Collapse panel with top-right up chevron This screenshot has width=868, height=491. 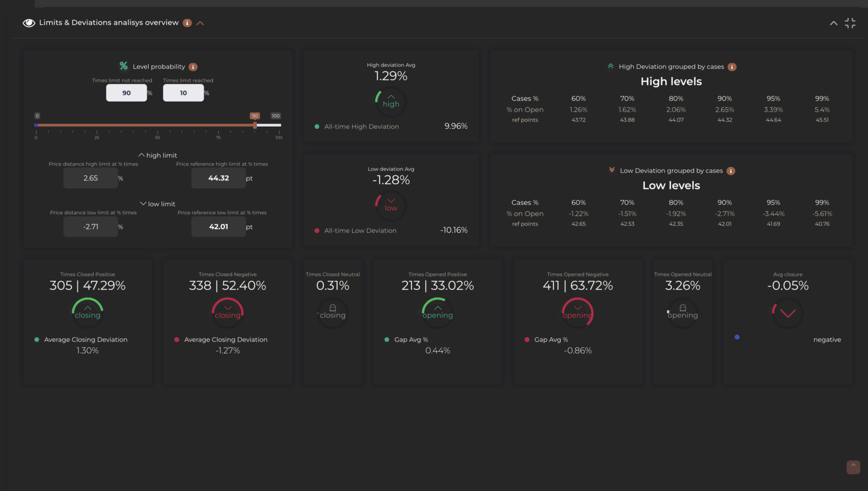point(833,23)
